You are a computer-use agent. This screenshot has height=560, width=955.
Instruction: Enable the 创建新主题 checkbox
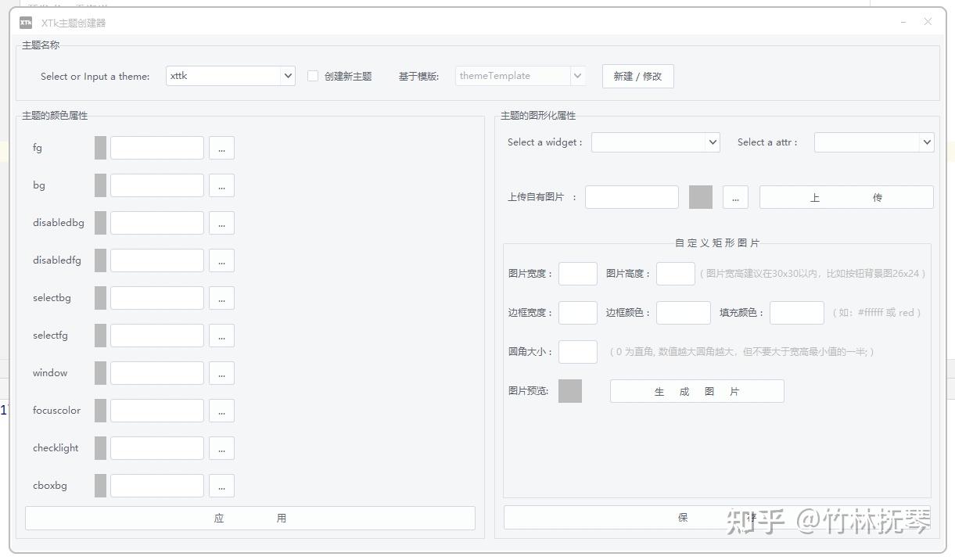312,76
